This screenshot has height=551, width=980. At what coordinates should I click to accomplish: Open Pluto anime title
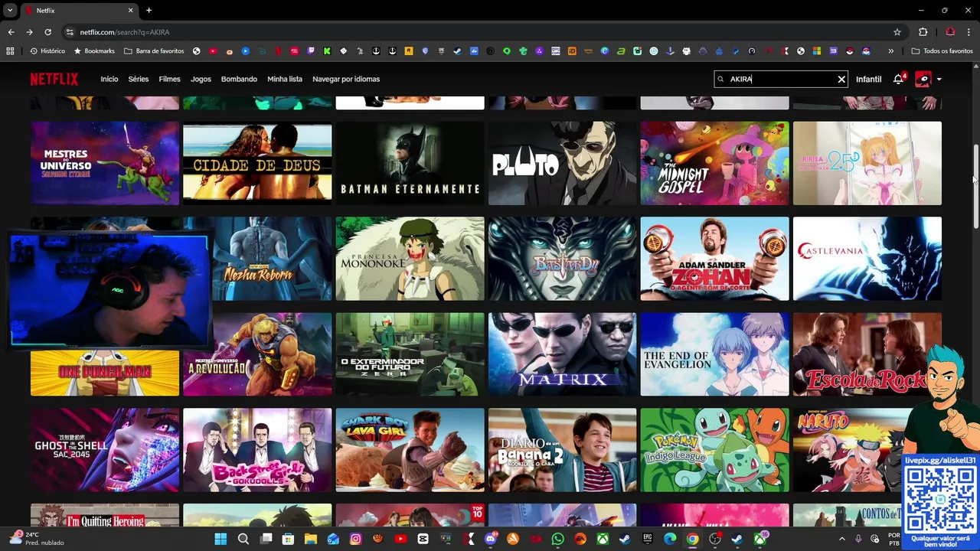562,163
